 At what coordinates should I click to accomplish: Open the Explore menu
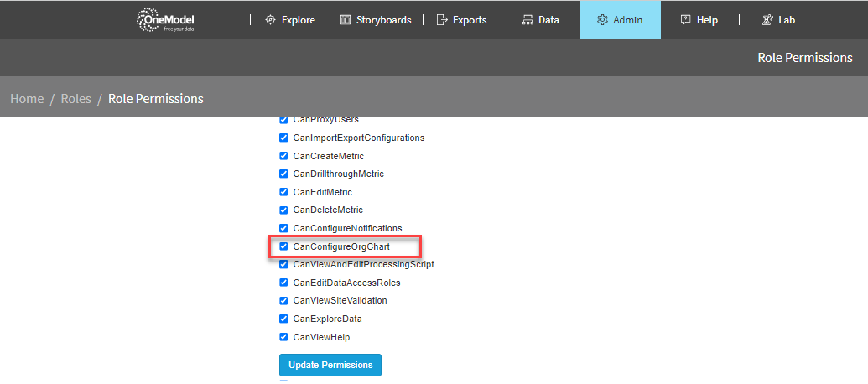(x=290, y=20)
